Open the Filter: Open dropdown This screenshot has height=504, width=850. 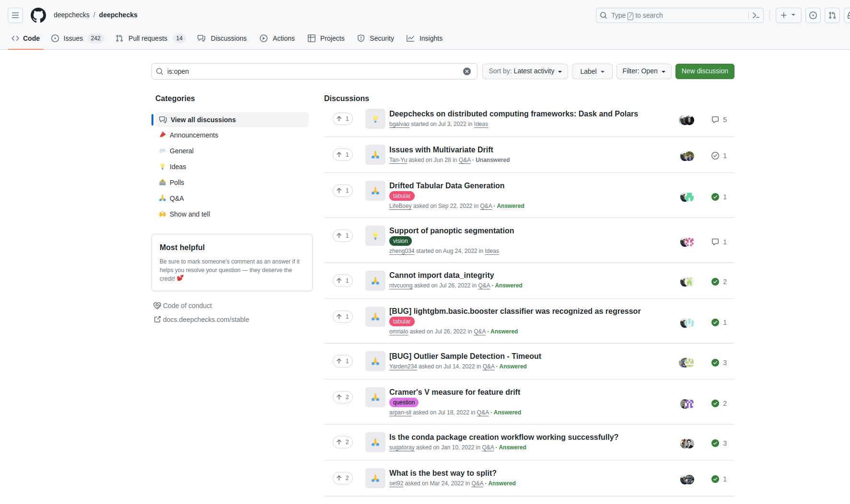click(x=643, y=71)
